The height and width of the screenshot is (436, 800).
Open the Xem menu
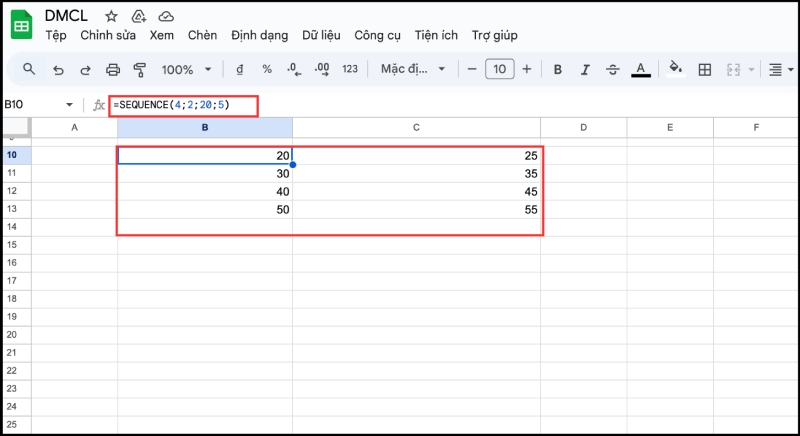[161, 35]
